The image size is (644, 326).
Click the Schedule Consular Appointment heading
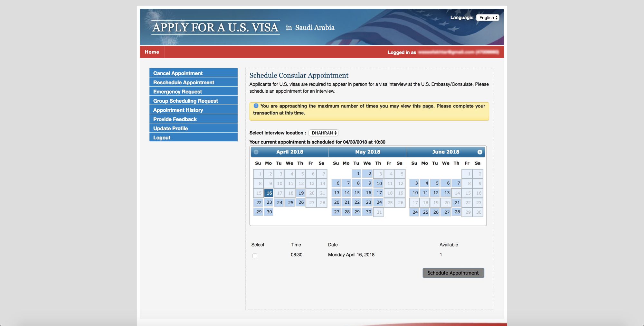click(x=299, y=75)
